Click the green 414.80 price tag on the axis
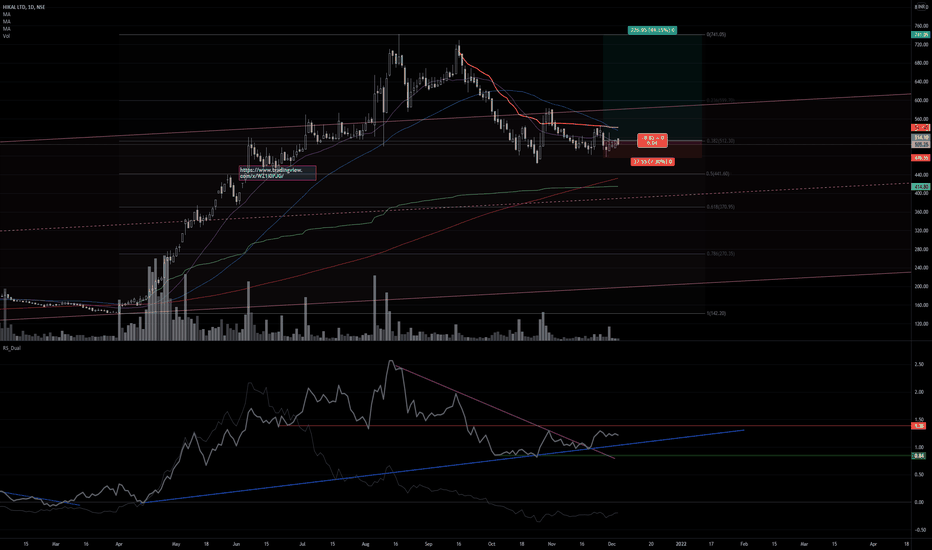This screenshot has width=932, height=550. pyautogui.click(x=921, y=187)
